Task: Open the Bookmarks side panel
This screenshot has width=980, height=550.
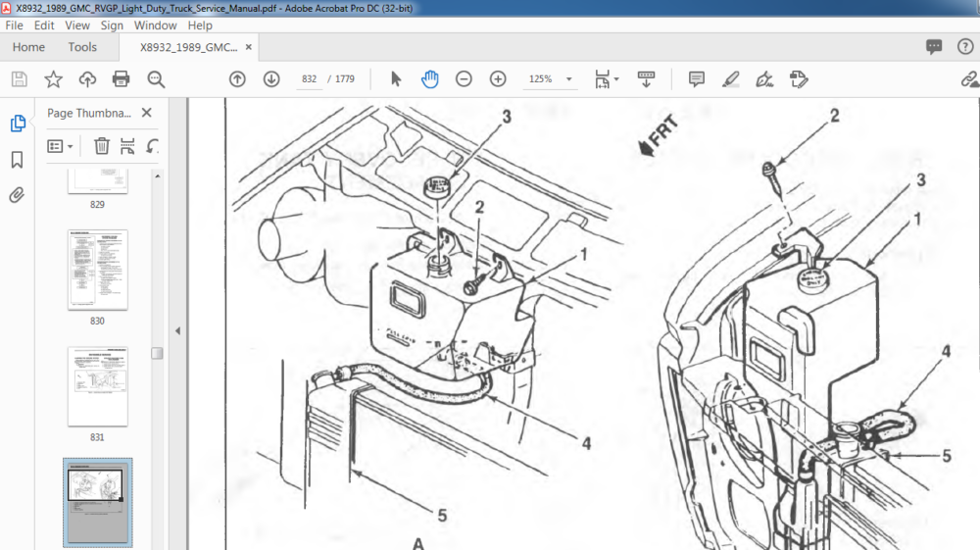Action: [x=18, y=160]
